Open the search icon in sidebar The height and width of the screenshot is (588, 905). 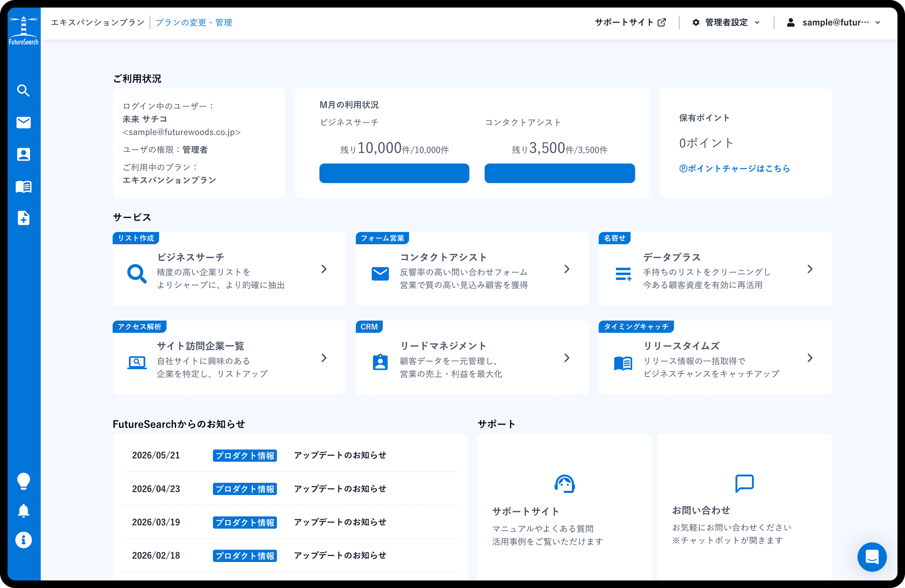(x=24, y=90)
